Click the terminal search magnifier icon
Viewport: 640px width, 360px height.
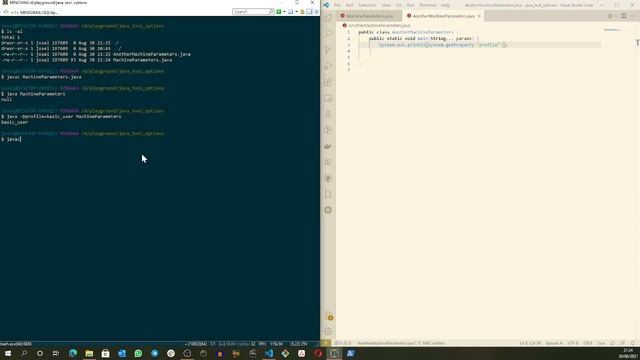272,11
